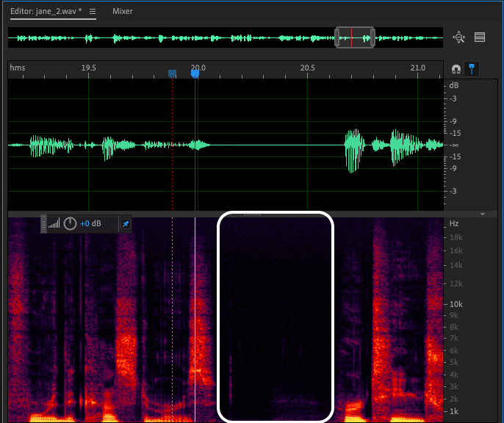Viewport: 504px width, 423px height.
Task: Switch to the Mixer tab
Action: click(x=123, y=12)
